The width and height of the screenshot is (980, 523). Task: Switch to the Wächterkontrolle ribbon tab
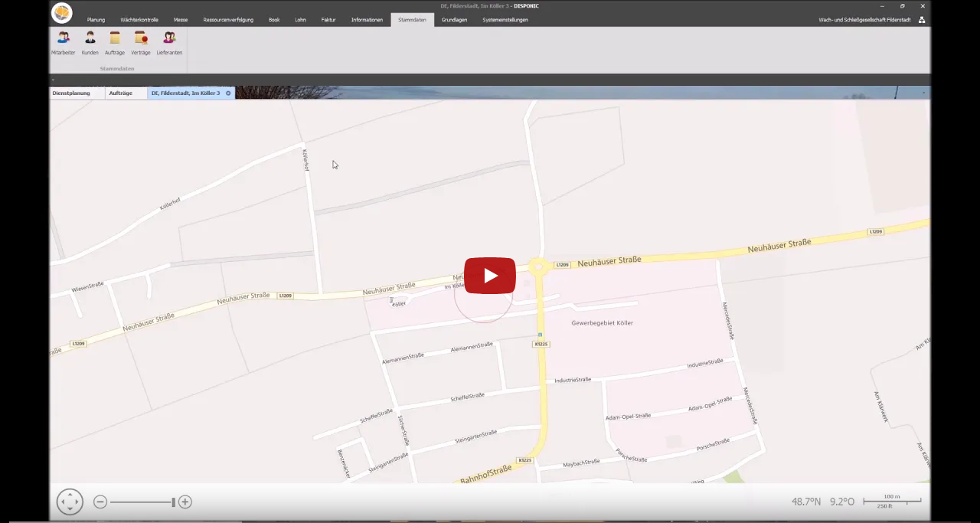139,20
